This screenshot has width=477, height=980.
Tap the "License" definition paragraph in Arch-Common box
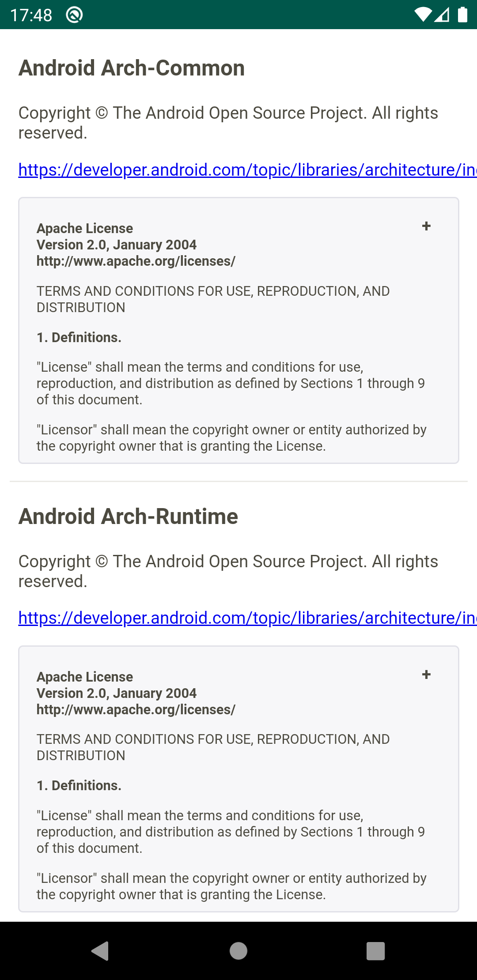[x=231, y=383]
